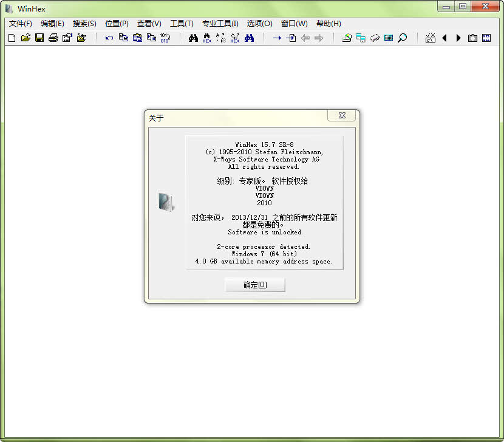The width and height of the screenshot is (504, 442).
Task: Open the 帮助(H) menu
Action: click(x=329, y=24)
